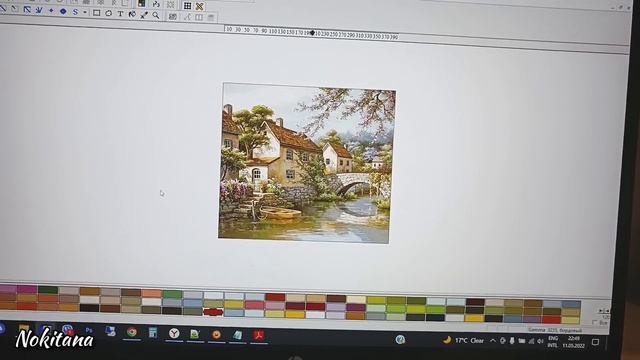640x360 pixels.
Task: Select the ellipse selection tool
Action: (x=109, y=13)
